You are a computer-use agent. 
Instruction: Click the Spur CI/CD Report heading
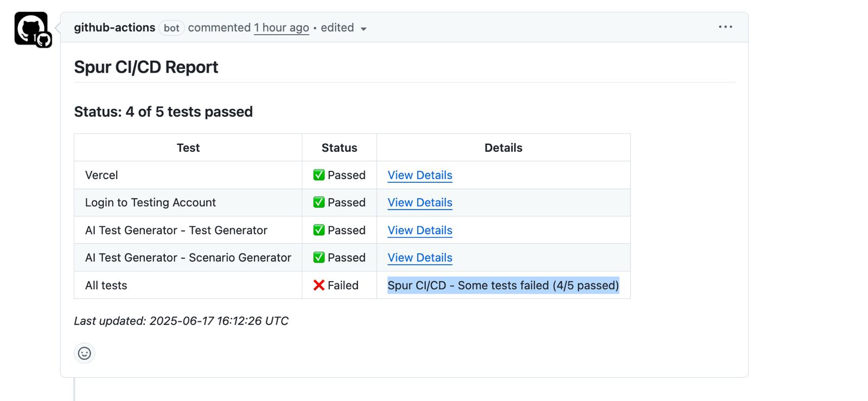(146, 67)
